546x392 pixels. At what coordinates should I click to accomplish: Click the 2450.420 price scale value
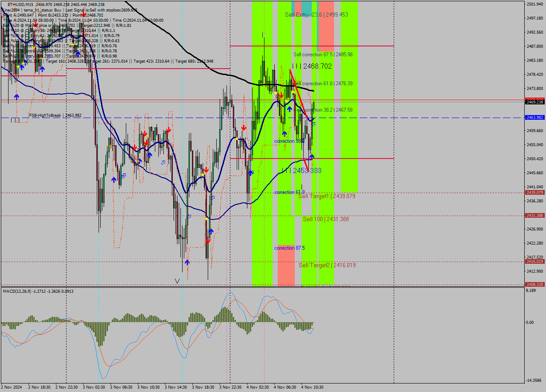[535, 159]
